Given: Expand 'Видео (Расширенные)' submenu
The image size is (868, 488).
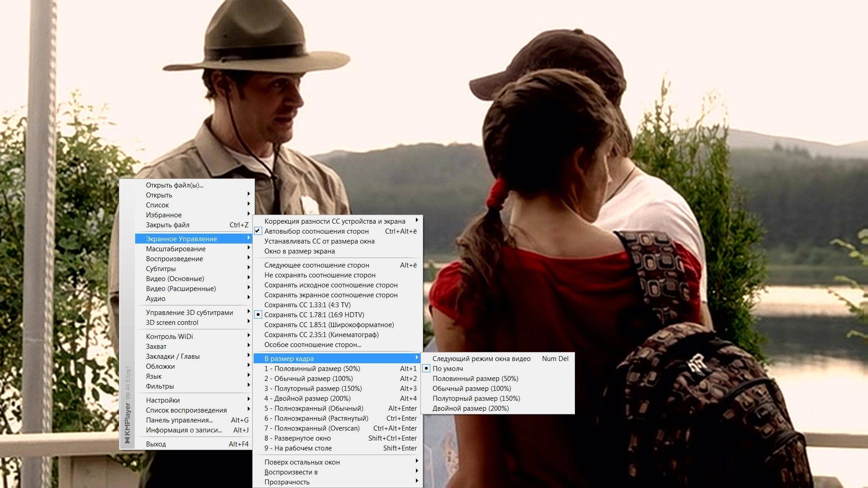Looking at the screenshot, I should (193, 288).
